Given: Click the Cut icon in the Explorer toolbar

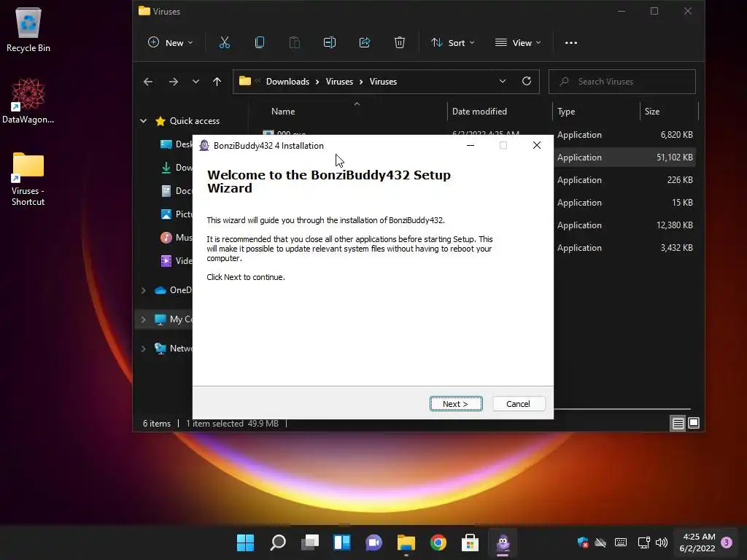Looking at the screenshot, I should point(225,43).
